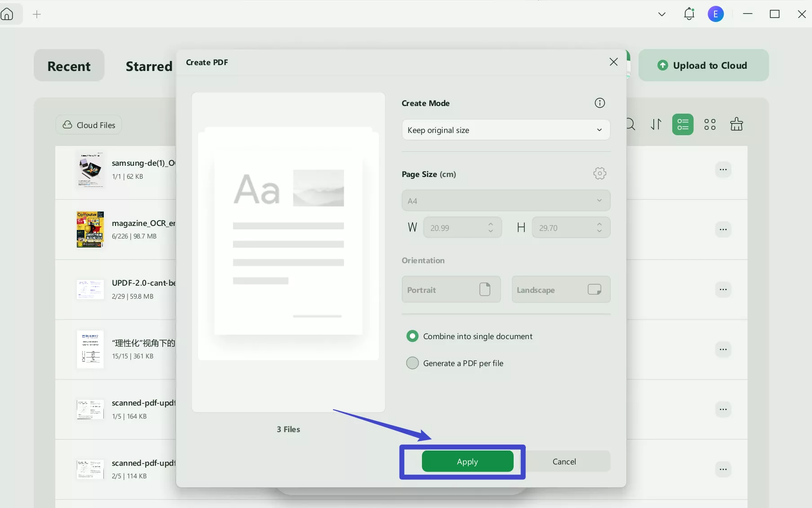This screenshot has width=812, height=508.
Task: Switch to list view layout
Action: click(x=682, y=124)
